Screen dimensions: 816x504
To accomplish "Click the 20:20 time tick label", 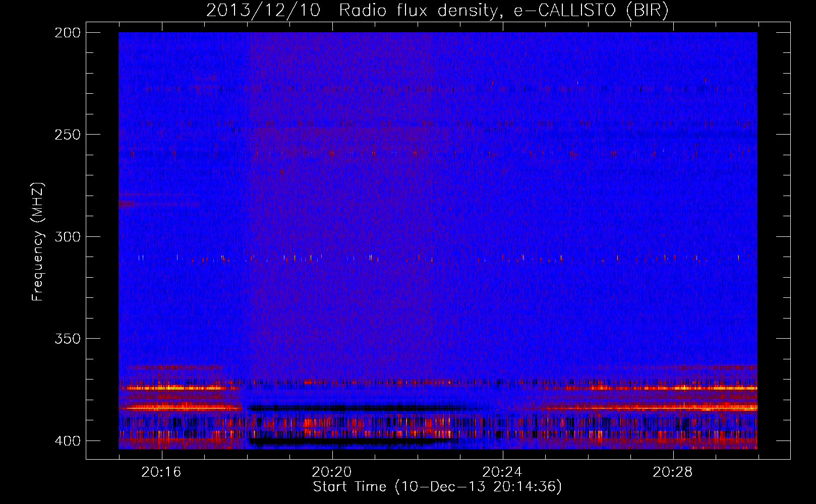I will (332, 472).
